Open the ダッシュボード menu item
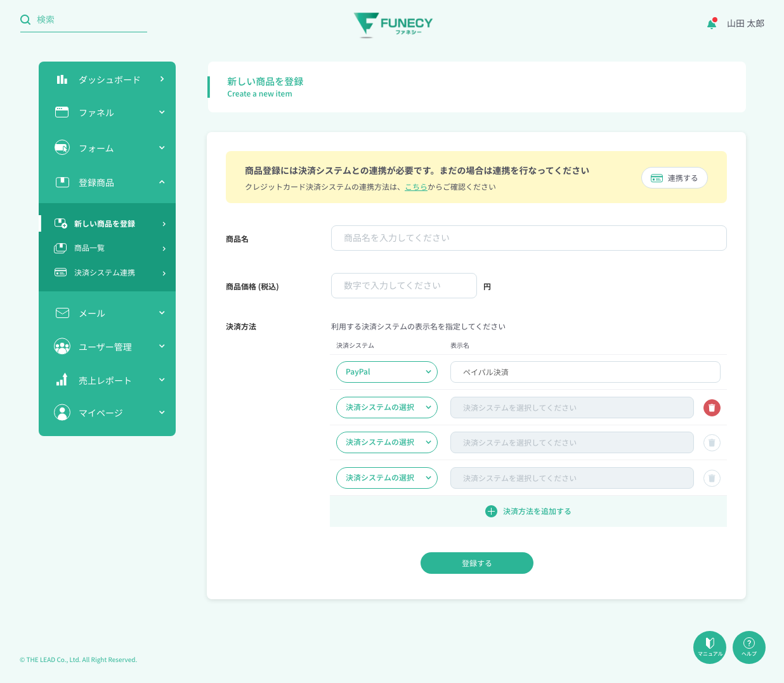 107,79
